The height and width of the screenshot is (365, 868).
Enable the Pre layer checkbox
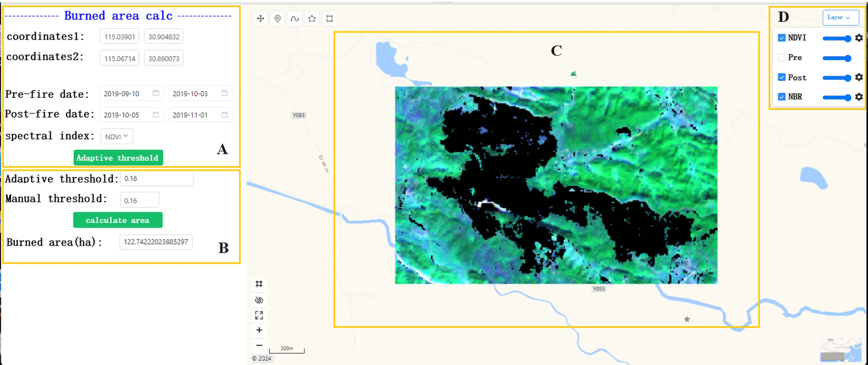pos(782,57)
